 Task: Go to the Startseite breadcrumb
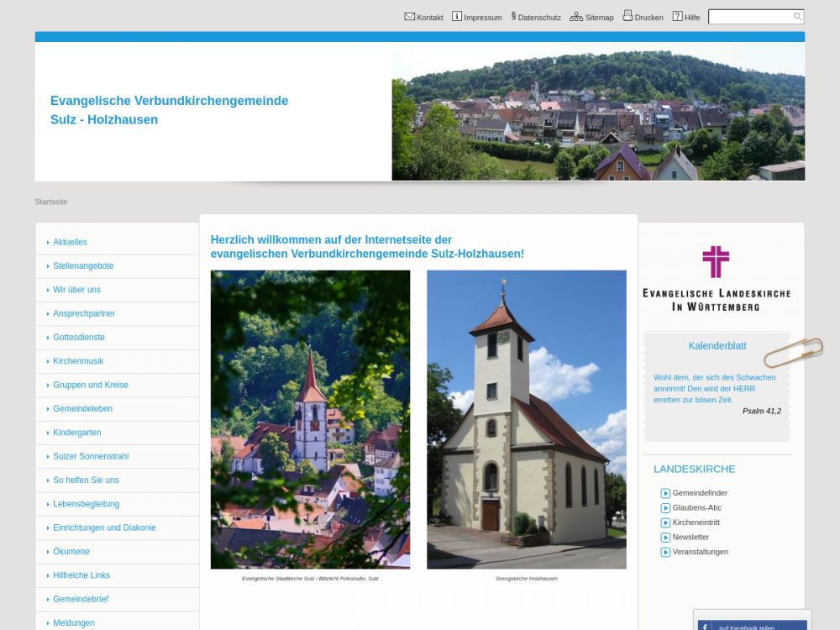tap(51, 202)
